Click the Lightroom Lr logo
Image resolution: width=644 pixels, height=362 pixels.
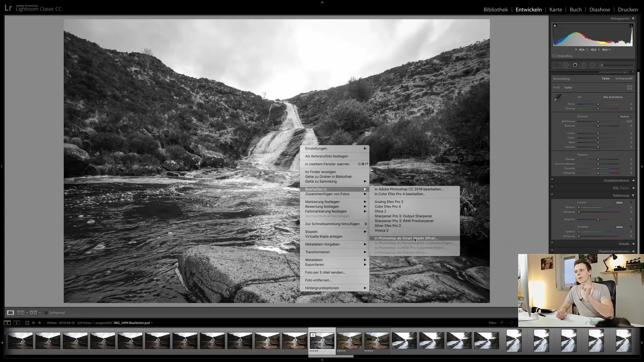pos(8,8)
